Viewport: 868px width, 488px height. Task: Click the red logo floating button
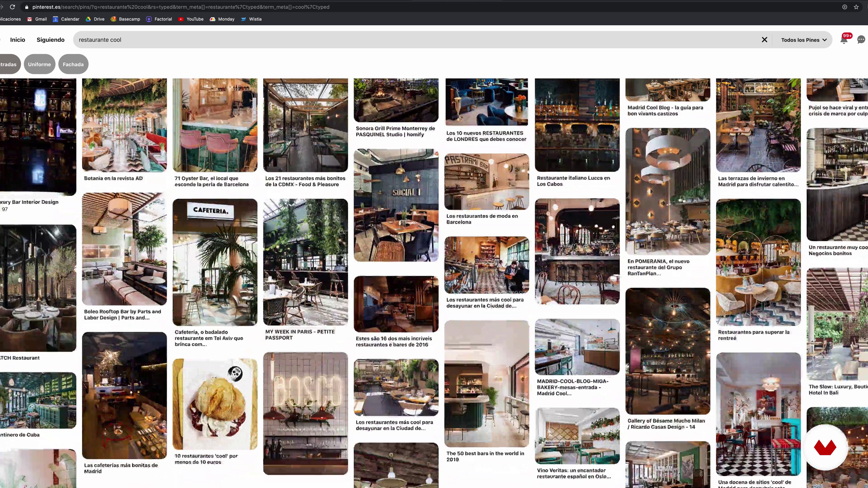pyautogui.click(x=825, y=448)
